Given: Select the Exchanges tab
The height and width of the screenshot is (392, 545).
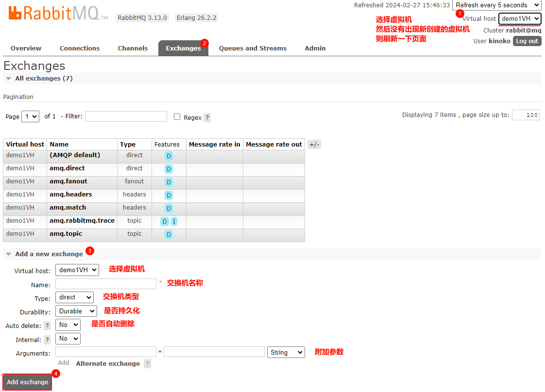Looking at the screenshot, I should pyautogui.click(x=183, y=48).
